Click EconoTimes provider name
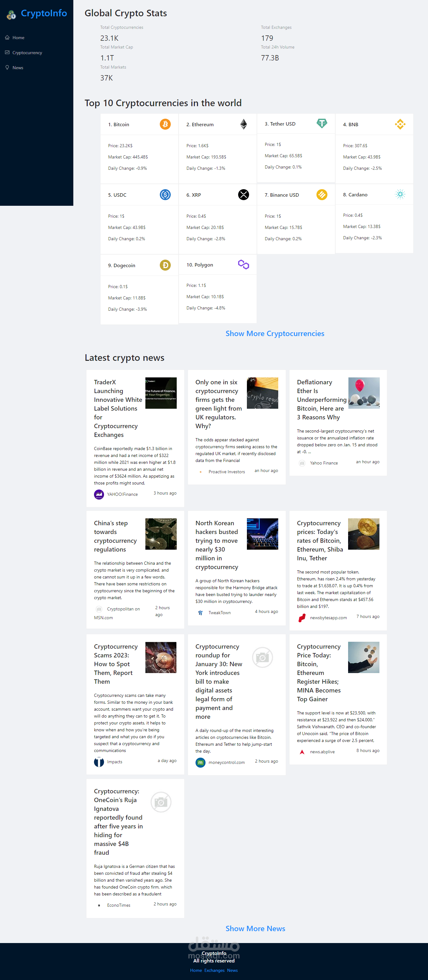Image resolution: width=428 pixels, height=980 pixels. pyautogui.click(x=119, y=905)
